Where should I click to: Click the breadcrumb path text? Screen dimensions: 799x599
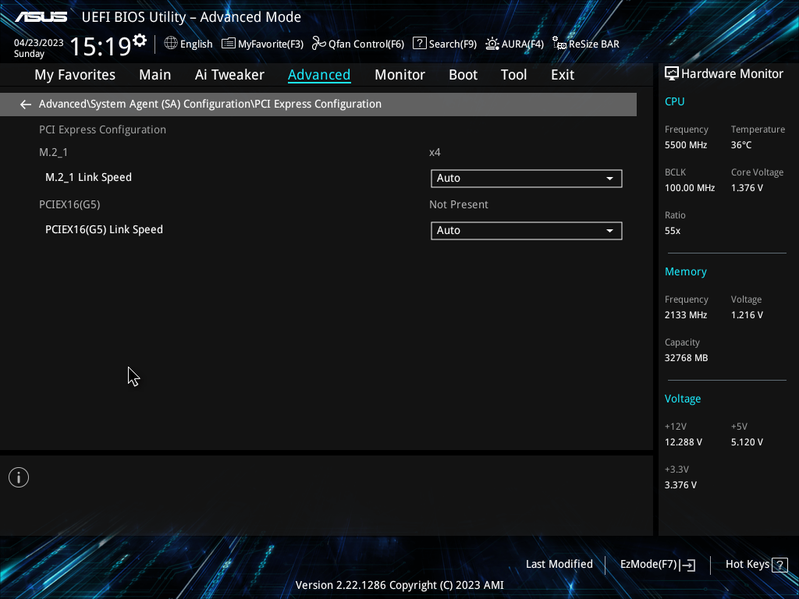pos(210,104)
